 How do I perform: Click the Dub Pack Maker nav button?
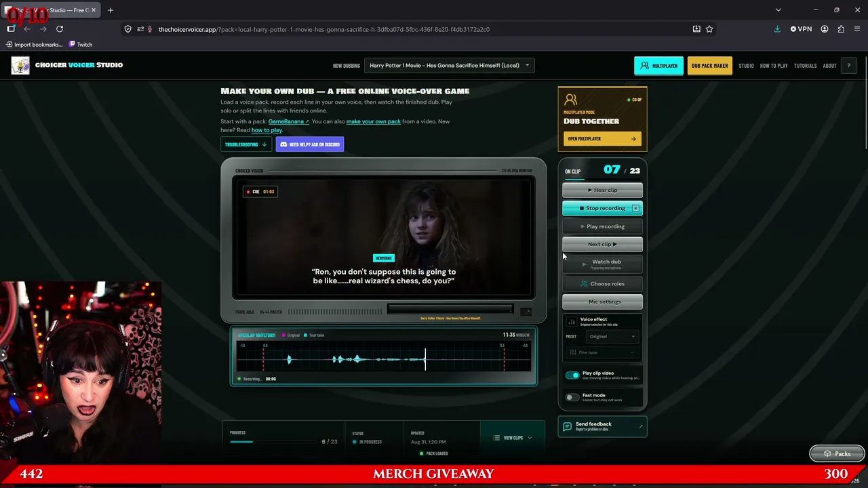(710, 66)
